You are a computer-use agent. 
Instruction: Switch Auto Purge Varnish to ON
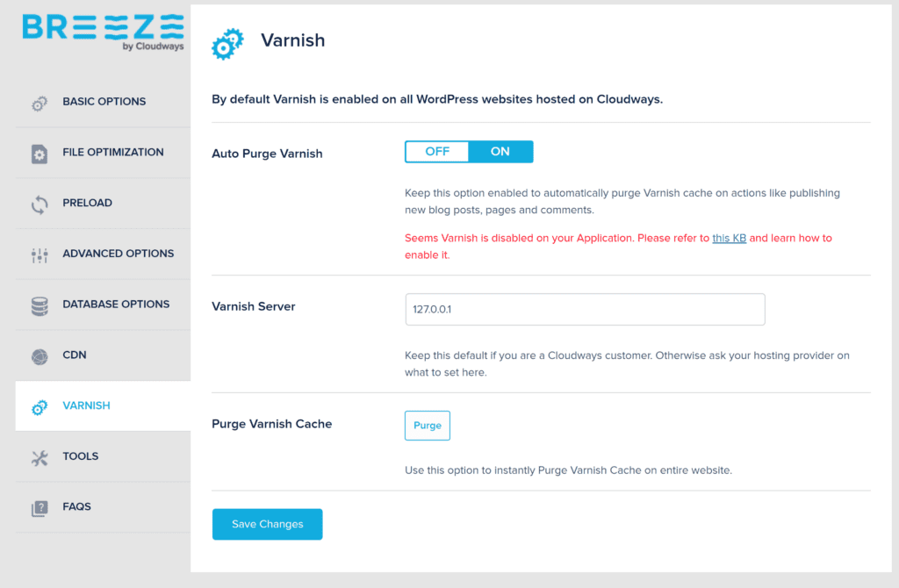(x=500, y=151)
